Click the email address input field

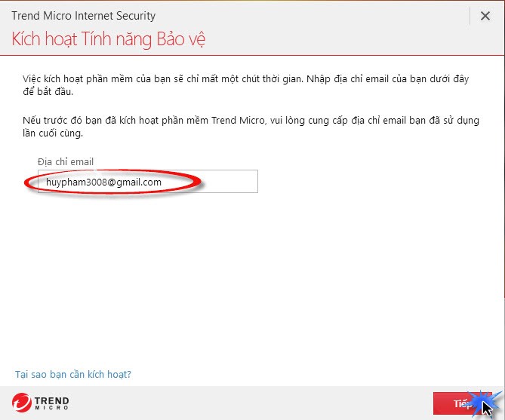pyautogui.click(x=148, y=181)
